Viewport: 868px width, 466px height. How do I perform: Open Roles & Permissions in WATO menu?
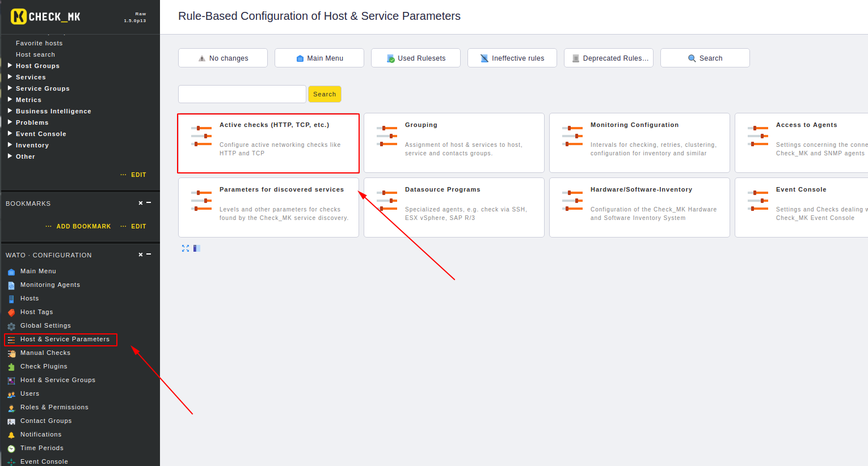54,407
